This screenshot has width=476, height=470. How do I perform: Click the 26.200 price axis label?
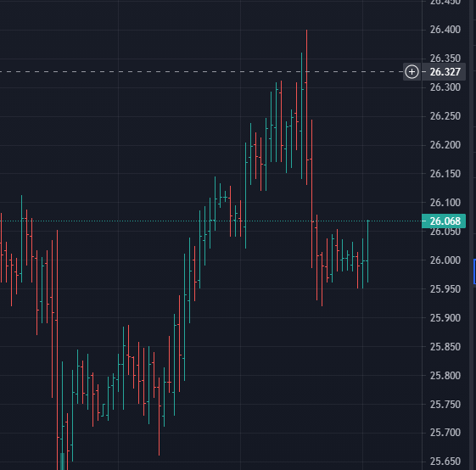445,145
